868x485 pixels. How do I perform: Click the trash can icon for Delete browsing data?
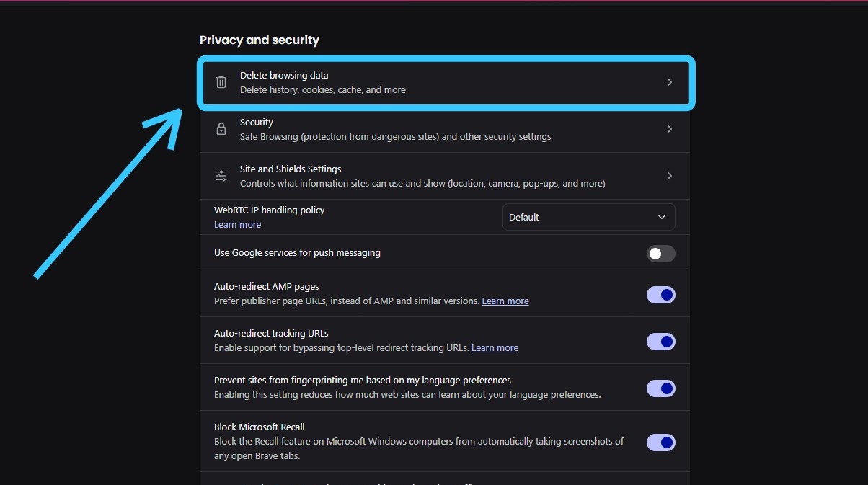(x=221, y=82)
